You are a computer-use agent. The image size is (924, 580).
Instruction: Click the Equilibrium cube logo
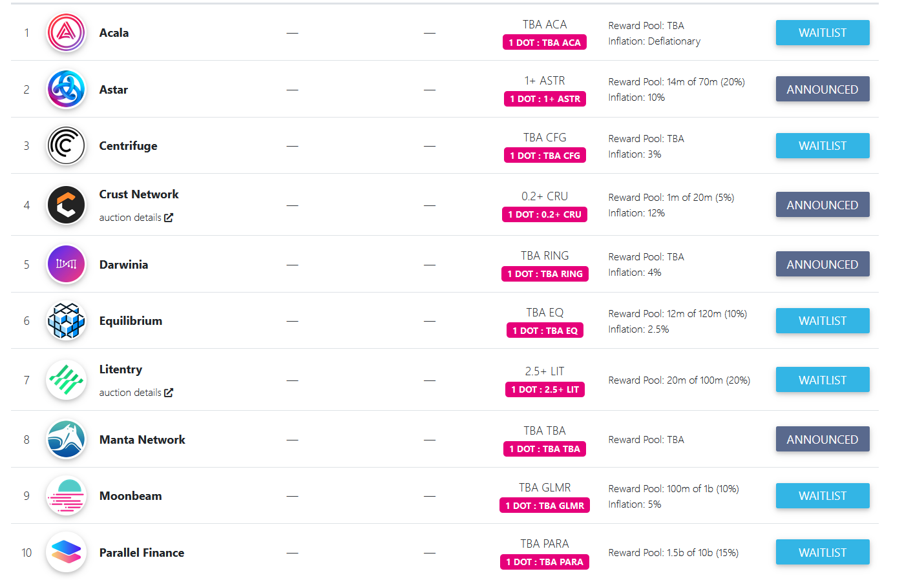[66, 321]
